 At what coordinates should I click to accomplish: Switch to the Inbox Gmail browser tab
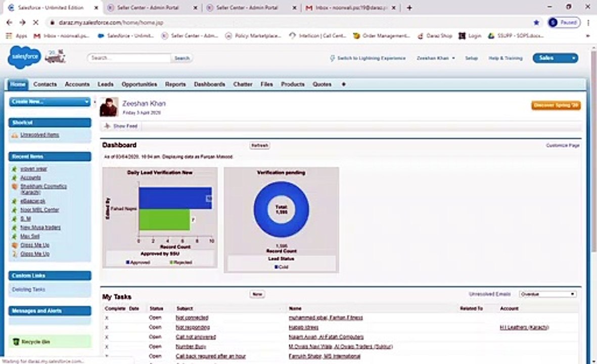coord(350,8)
